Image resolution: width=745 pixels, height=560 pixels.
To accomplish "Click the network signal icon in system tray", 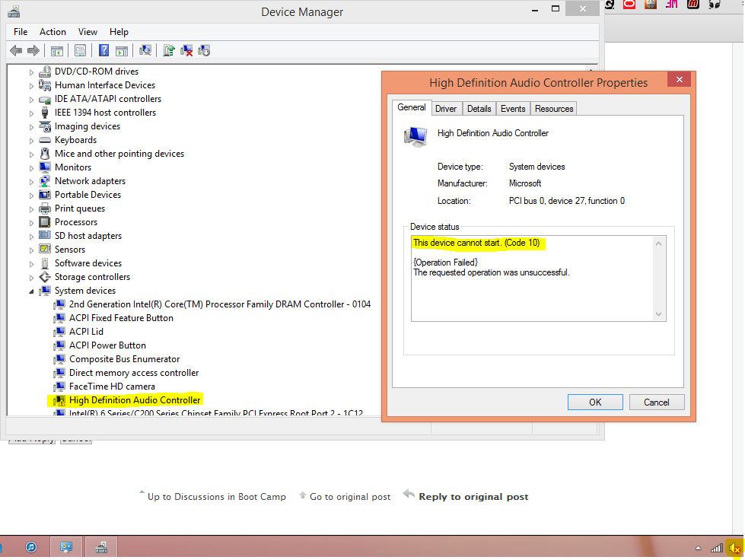I will pyautogui.click(x=717, y=548).
